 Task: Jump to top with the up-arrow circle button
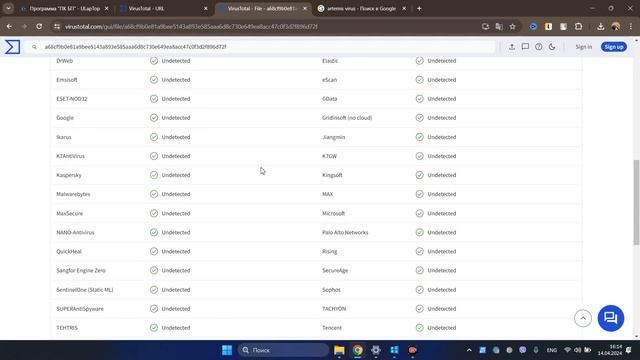pyautogui.click(x=583, y=318)
